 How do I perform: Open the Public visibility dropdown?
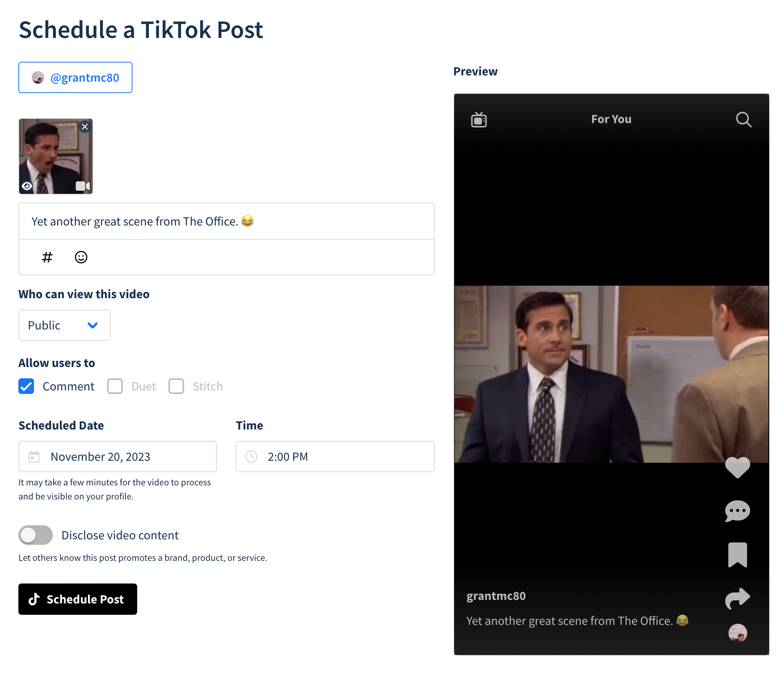[x=64, y=325]
